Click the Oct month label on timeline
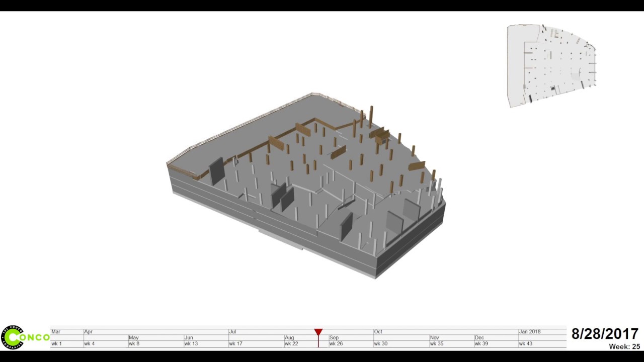 click(x=378, y=332)
